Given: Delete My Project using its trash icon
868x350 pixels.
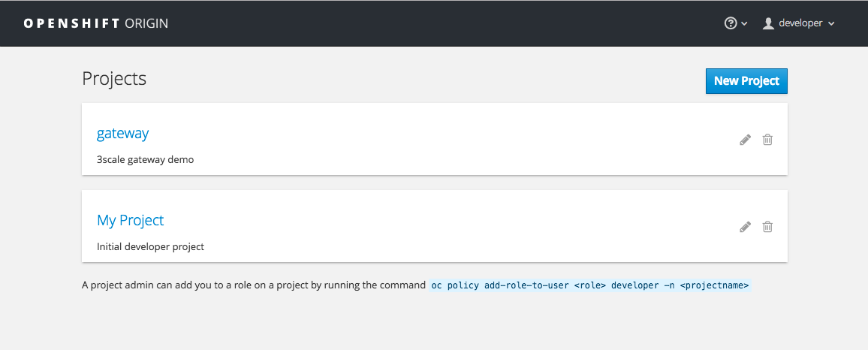Looking at the screenshot, I should (x=767, y=227).
